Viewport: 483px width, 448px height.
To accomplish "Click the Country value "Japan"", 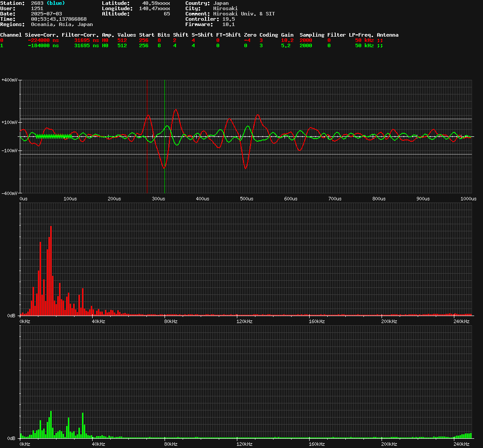I will (x=221, y=3).
